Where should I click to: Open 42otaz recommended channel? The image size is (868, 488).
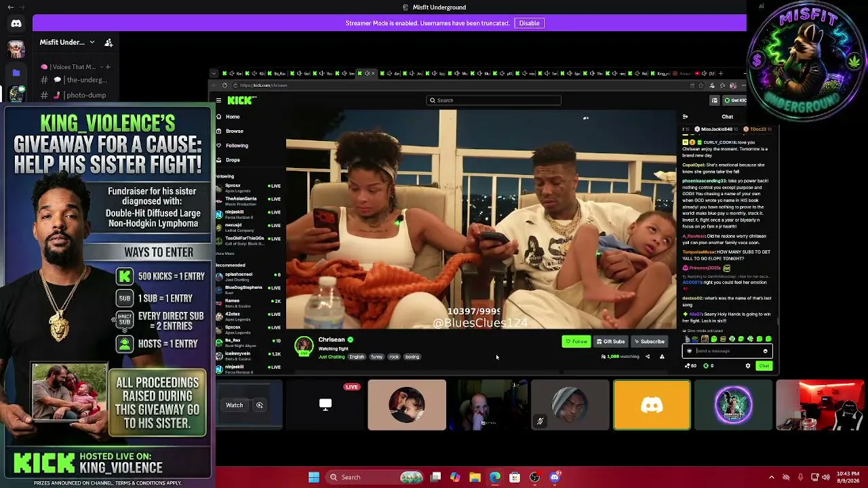pos(248,316)
